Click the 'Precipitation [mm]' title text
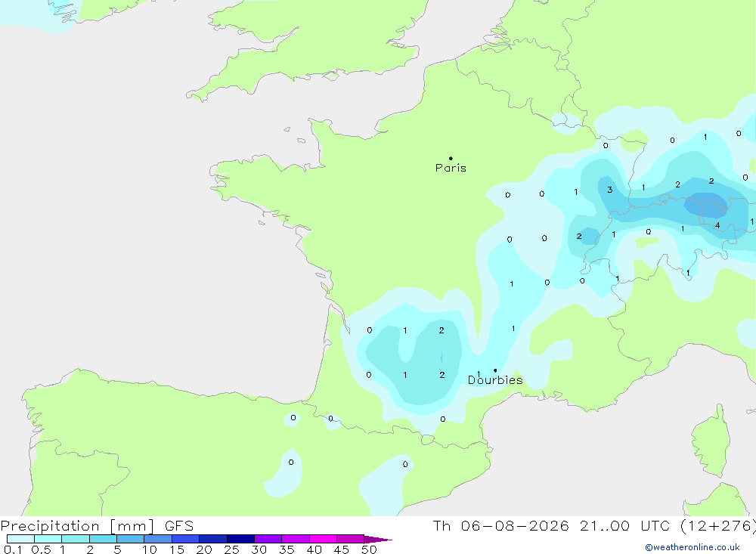This screenshot has height=554, width=756. pyautogui.click(x=78, y=526)
